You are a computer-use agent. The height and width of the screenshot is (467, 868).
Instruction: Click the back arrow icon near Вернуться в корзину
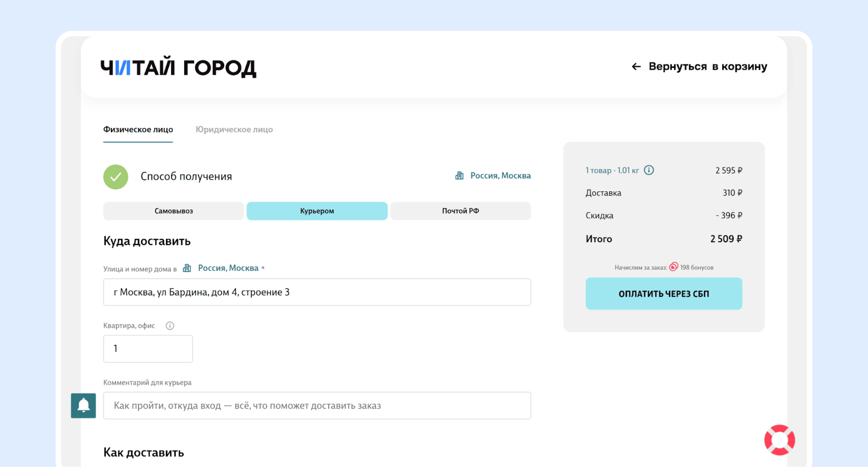[x=636, y=66]
